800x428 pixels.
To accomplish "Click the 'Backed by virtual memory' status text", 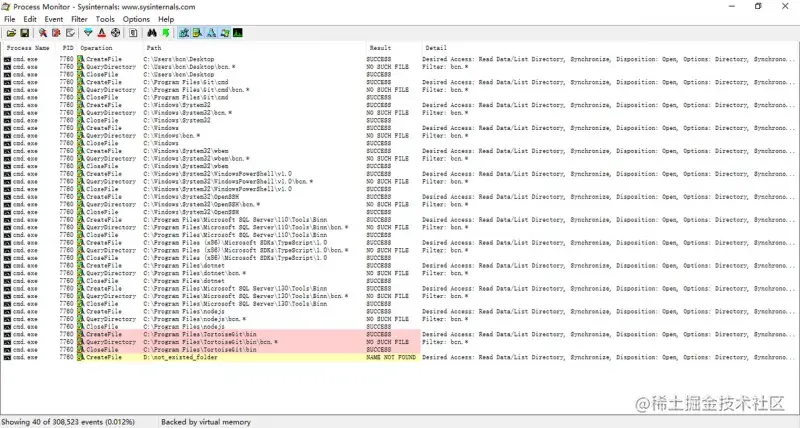I will (x=206, y=422).
